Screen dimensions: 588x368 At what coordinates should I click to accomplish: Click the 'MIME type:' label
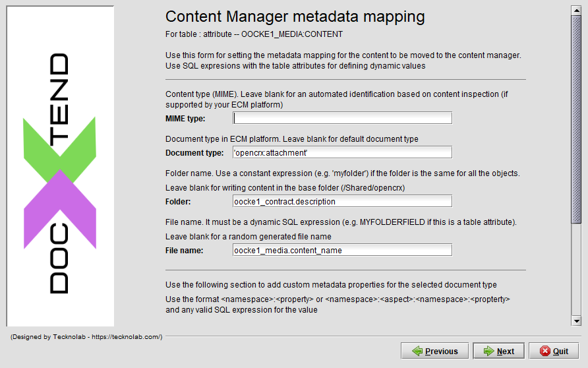185,119
